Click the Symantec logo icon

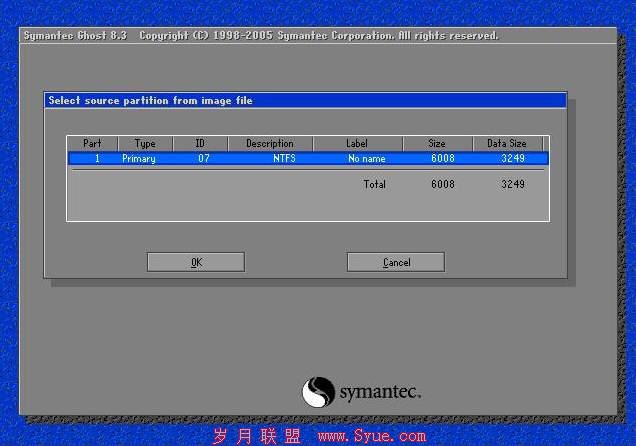[x=318, y=392]
